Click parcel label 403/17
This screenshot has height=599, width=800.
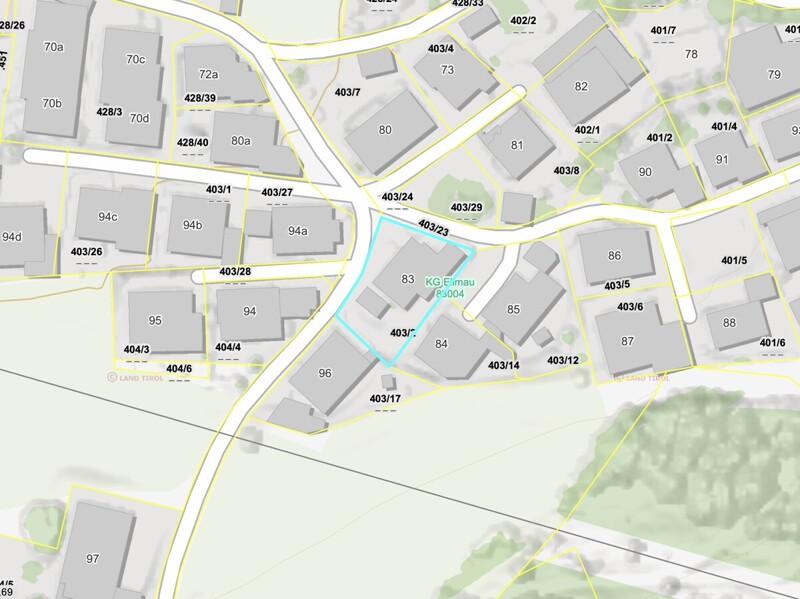point(385,399)
